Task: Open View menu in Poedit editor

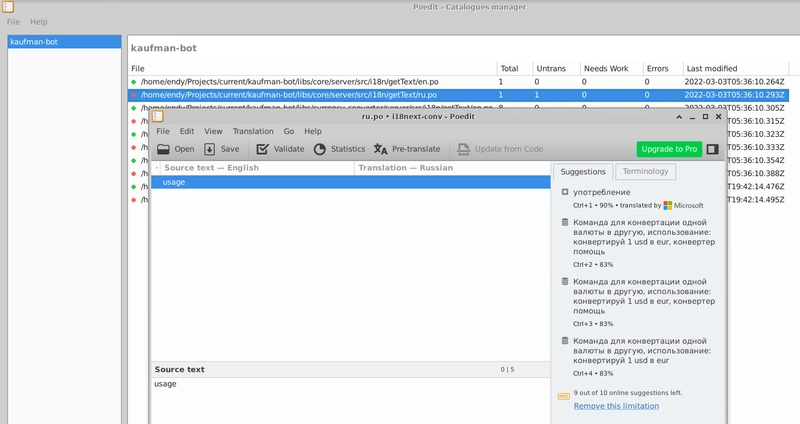Action: point(213,131)
